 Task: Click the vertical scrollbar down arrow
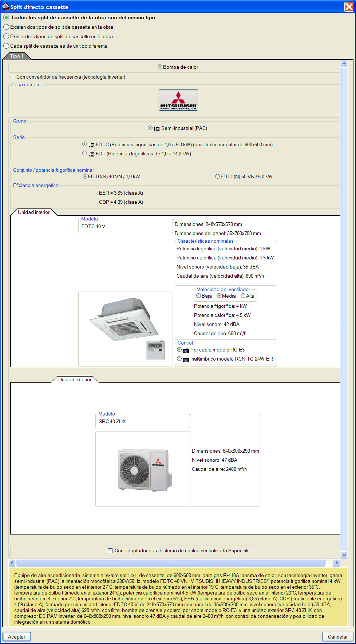click(x=344, y=555)
